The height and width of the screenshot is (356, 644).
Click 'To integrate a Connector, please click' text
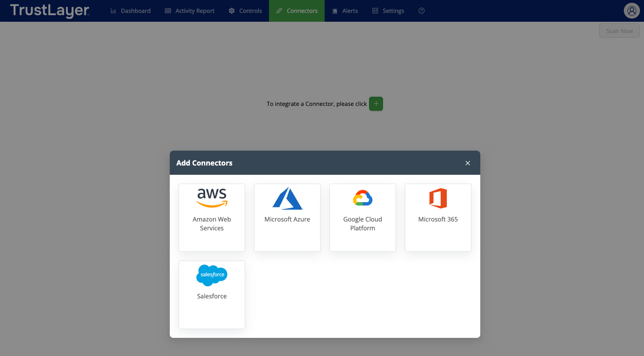point(317,104)
